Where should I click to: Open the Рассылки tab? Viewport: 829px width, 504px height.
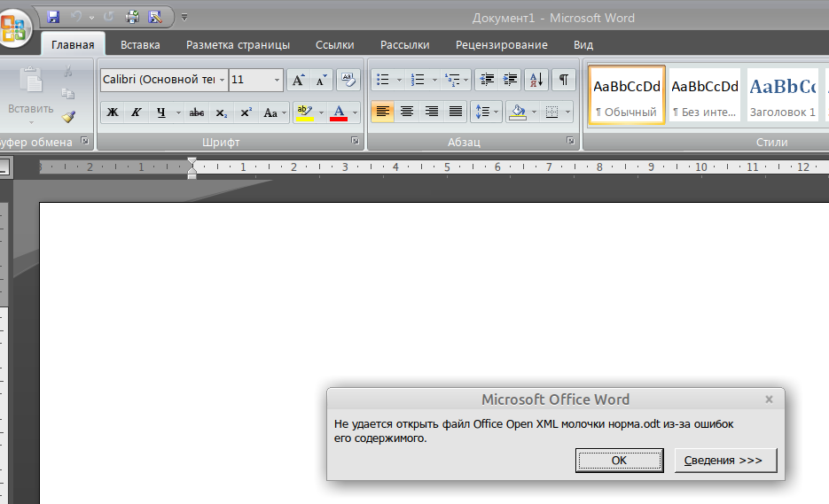405,45
